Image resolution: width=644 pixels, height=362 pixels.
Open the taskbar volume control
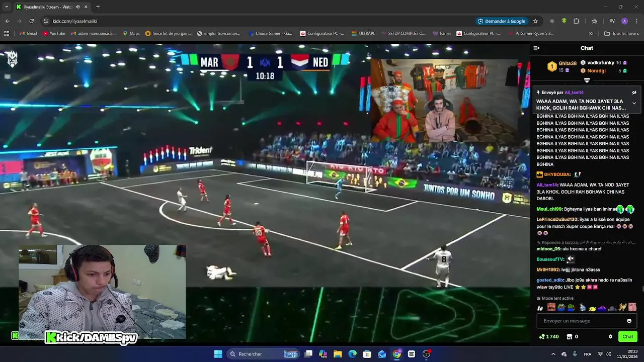pos(609,354)
